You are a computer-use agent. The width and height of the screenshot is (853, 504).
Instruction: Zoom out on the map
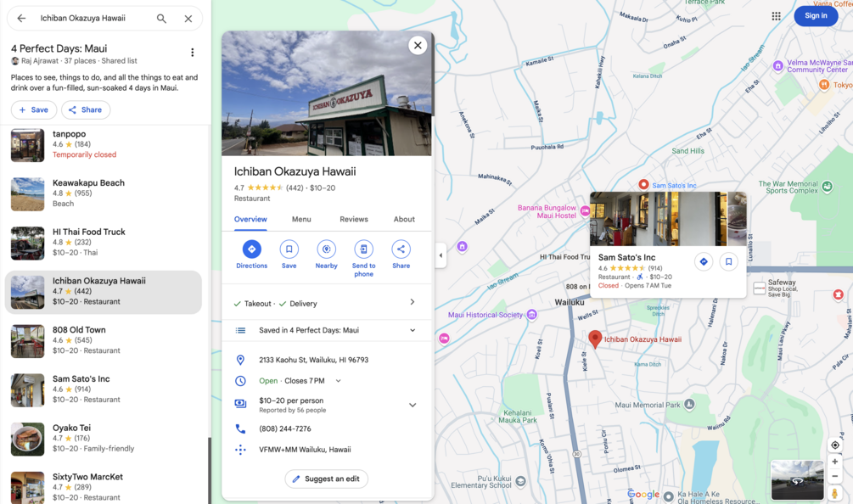click(834, 476)
